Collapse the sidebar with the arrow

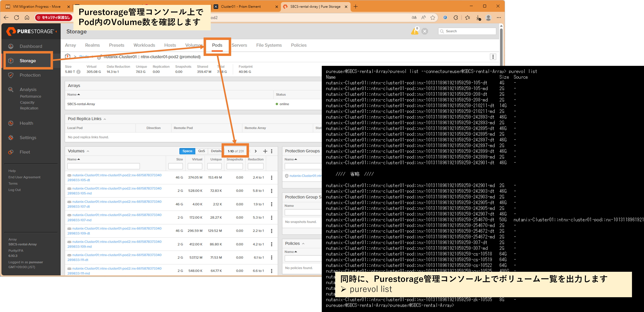pyautogui.click(x=56, y=32)
